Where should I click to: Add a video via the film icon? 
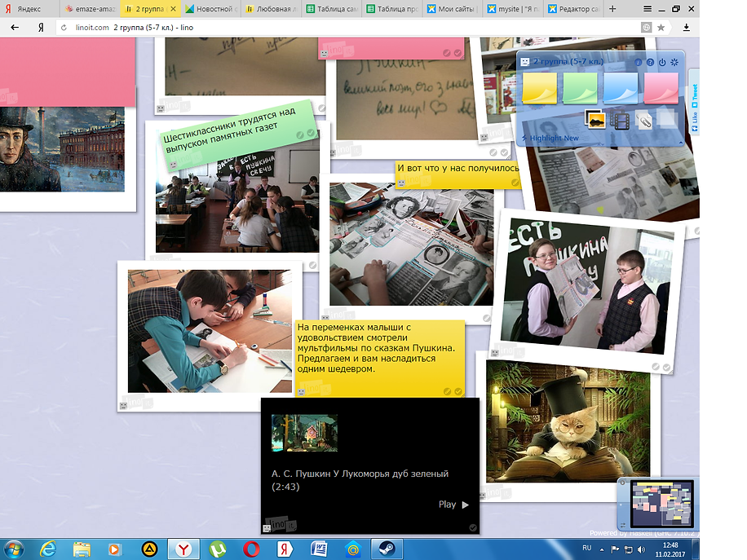pos(619,120)
